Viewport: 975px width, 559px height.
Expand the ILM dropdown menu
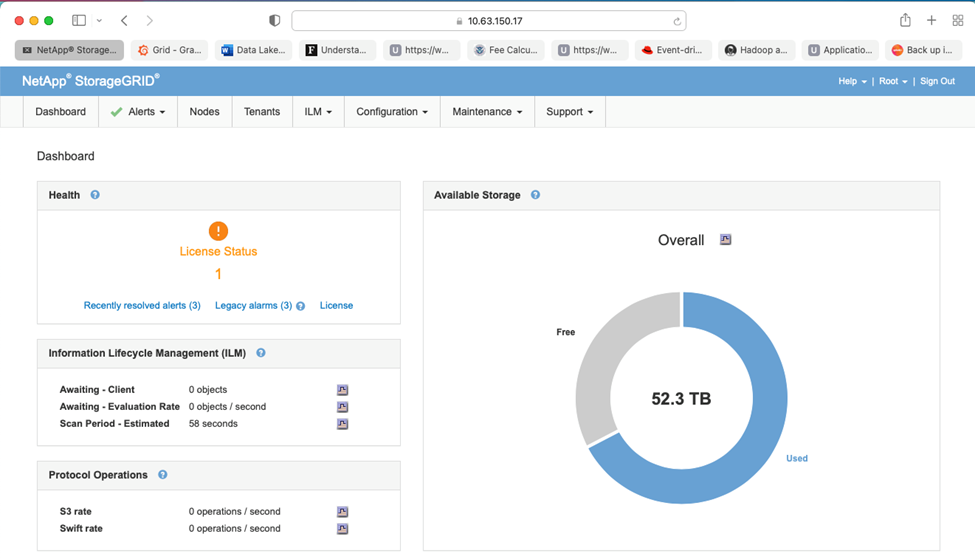point(318,112)
